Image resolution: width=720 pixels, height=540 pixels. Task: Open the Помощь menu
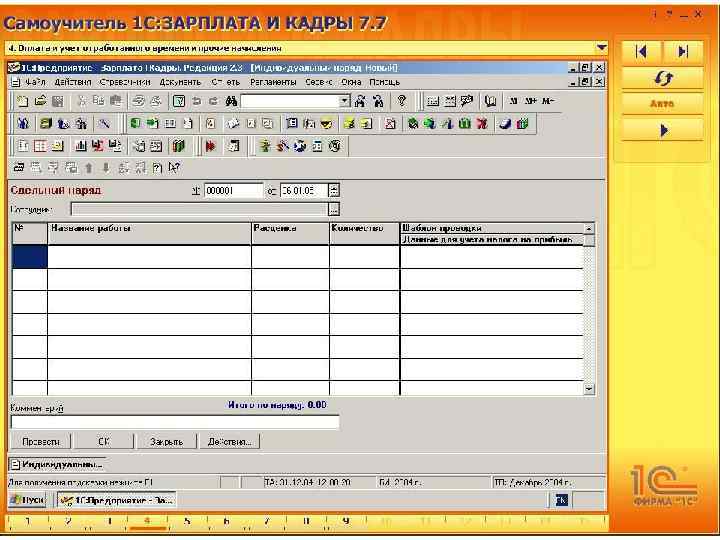(x=384, y=83)
